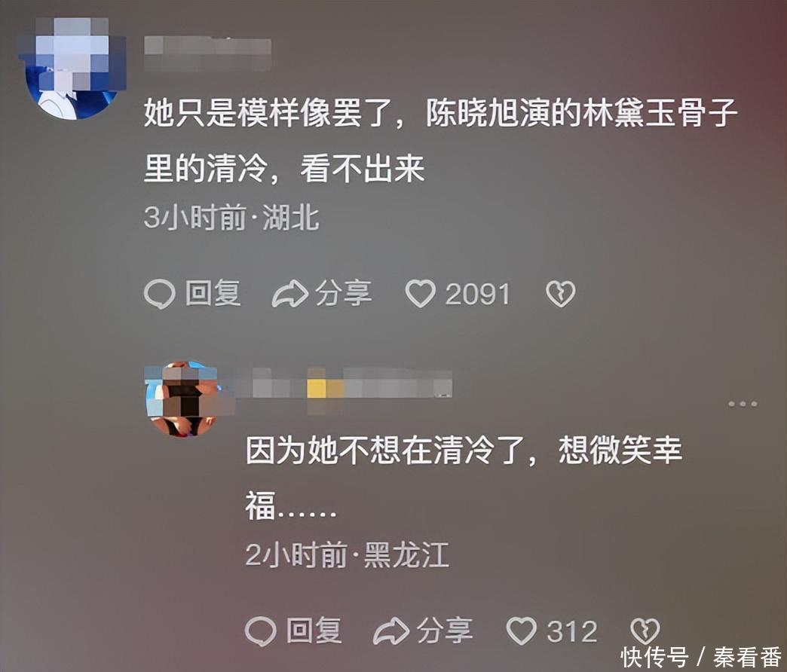787x672 pixels.
Task: Click share arrow icon on Hubei comment
Action: coord(289,294)
